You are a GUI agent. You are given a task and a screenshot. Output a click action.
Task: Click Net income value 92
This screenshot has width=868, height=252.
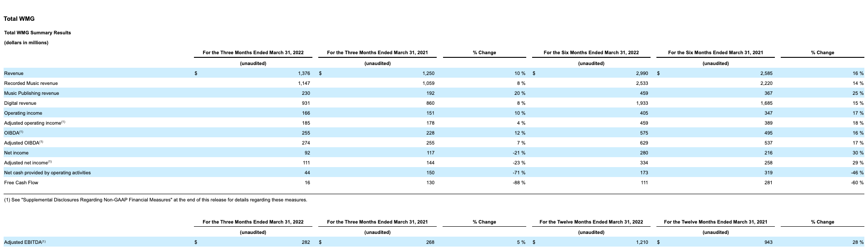tap(307, 153)
